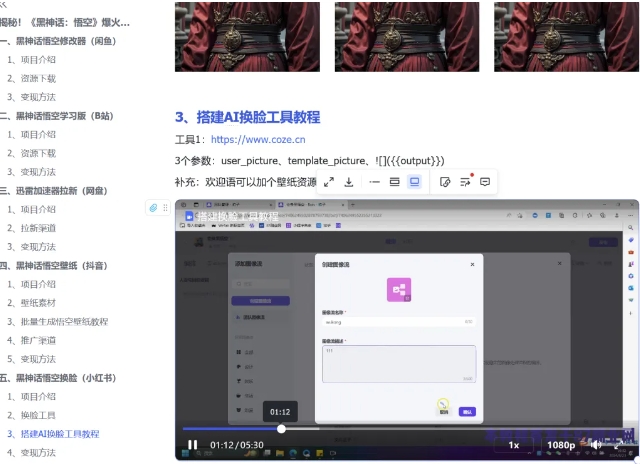The height and width of the screenshot is (464, 640).
Task: Open the 1x playback speed menu
Action: point(514,445)
